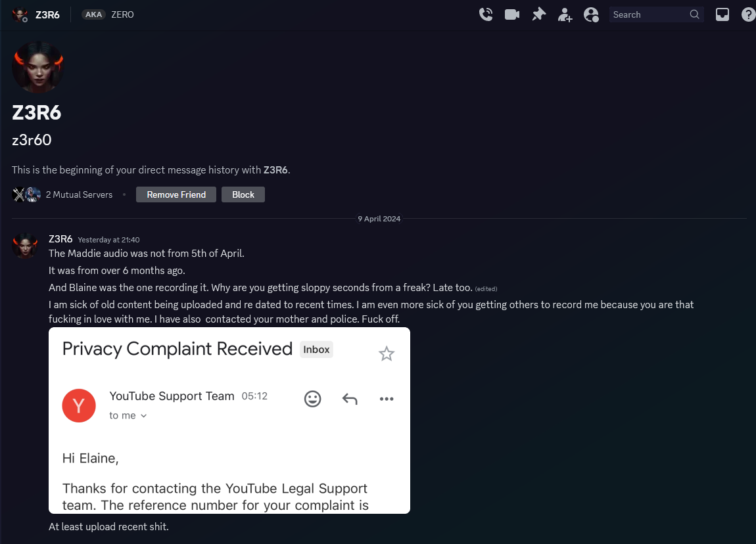Viewport: 756px width, 544px height.
Task: Click the large Z3R6 display name
Action: 37,113
